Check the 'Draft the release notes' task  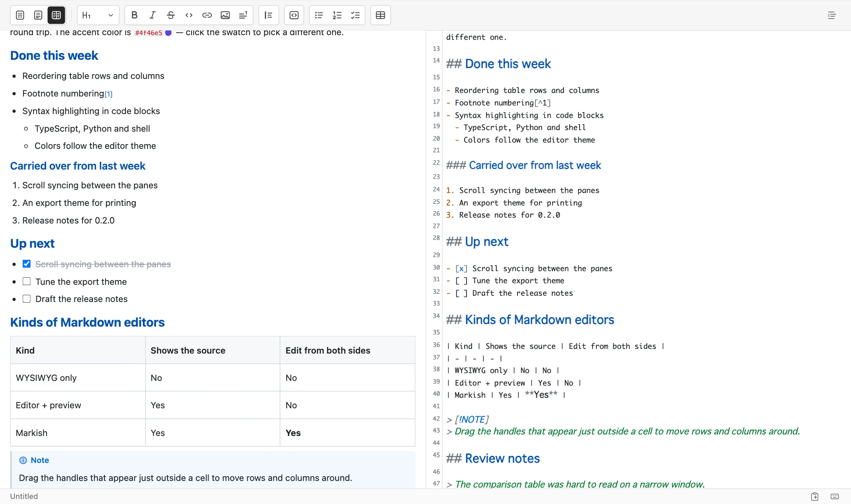(x=27, y=299)
